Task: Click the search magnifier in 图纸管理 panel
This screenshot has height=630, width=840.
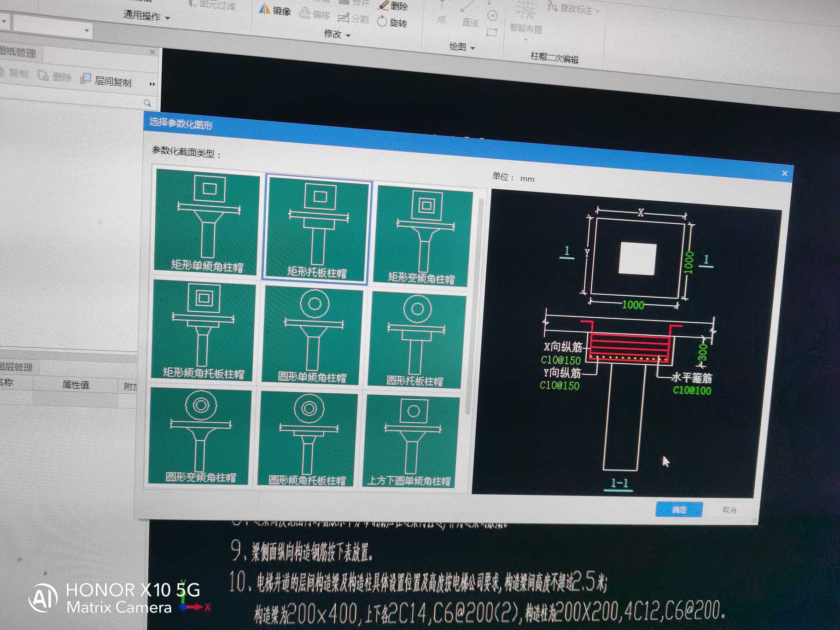Action: 147,103
